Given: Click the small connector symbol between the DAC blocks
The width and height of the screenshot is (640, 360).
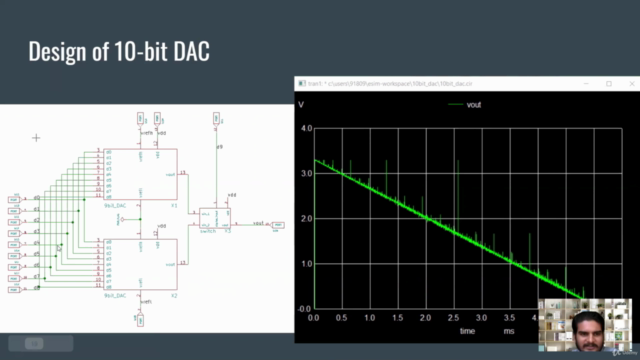Looking at the screenshot, I should [121, 220].
